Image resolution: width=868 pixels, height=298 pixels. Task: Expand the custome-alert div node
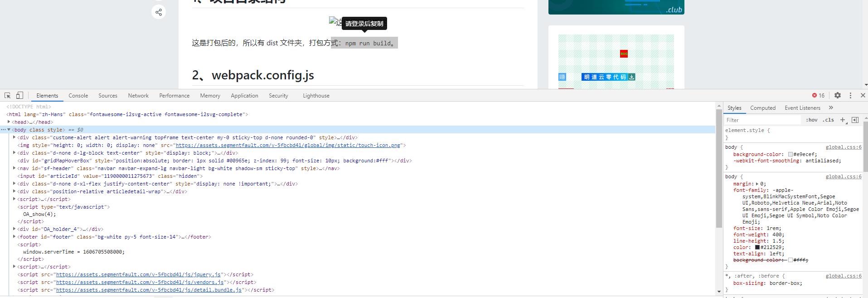[14, 137]
